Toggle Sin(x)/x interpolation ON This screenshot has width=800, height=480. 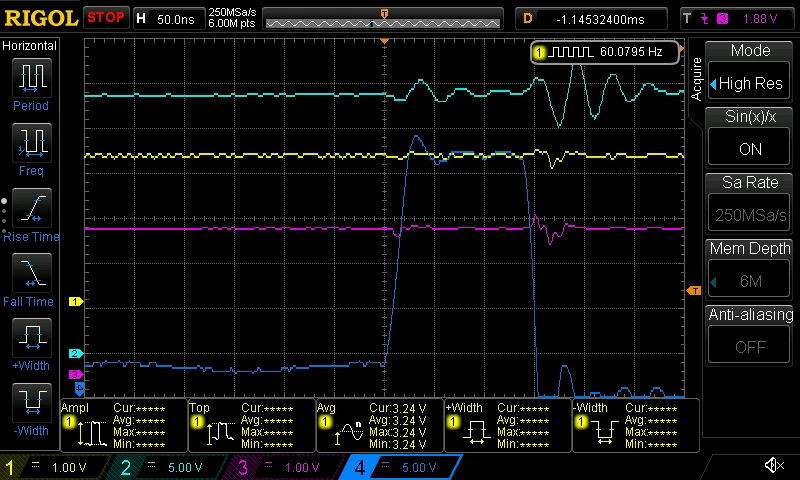coord(749,149)
